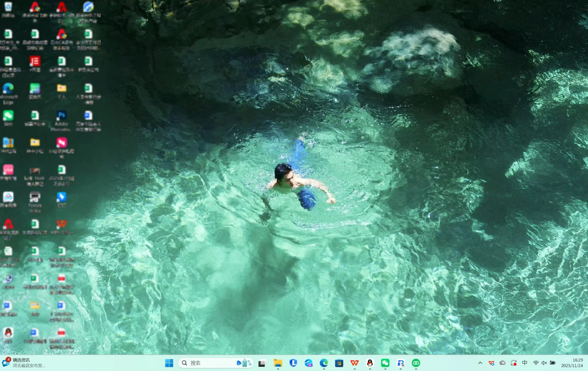Open File Explorer from the taskbar

278,363
